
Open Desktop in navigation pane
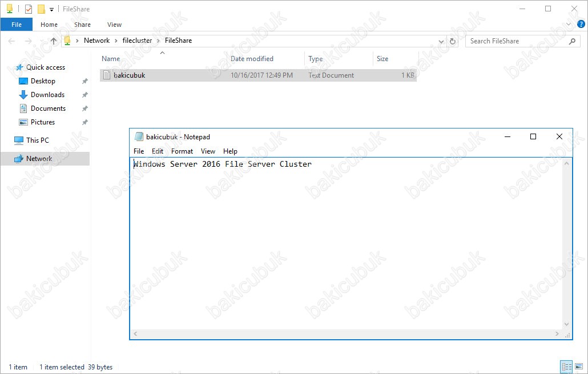coord(43,81)
